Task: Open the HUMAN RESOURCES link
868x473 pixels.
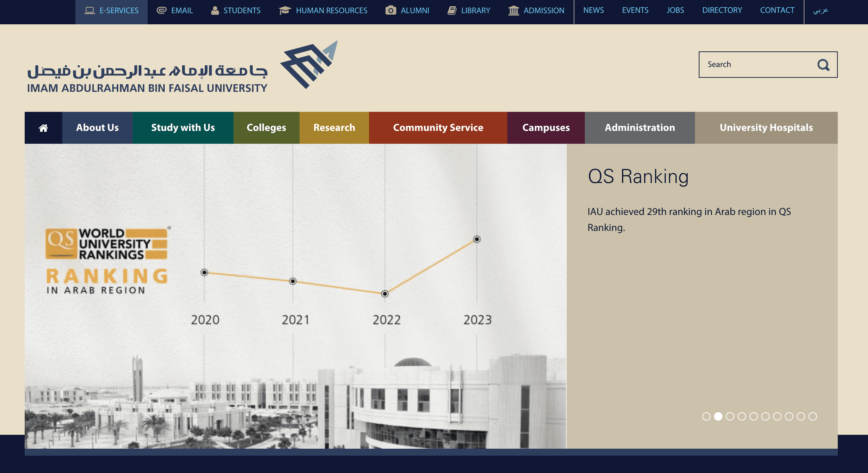Action: tap(323, 11)
